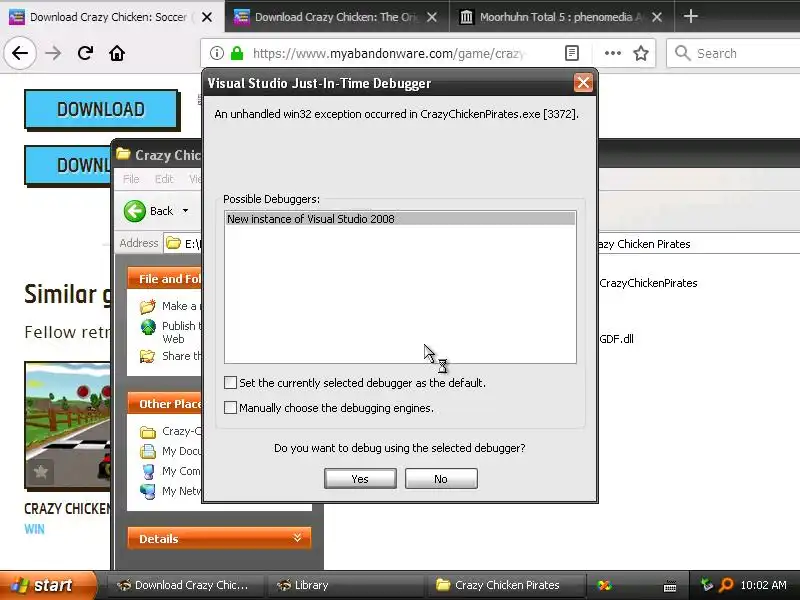
Task: Open Explorer File menu
Action: click(131, 179)
